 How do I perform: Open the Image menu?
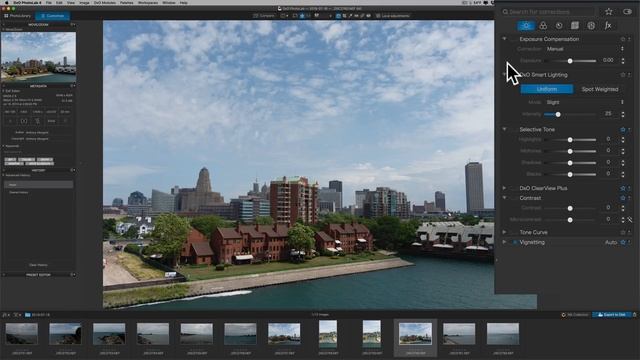[84, 2]
